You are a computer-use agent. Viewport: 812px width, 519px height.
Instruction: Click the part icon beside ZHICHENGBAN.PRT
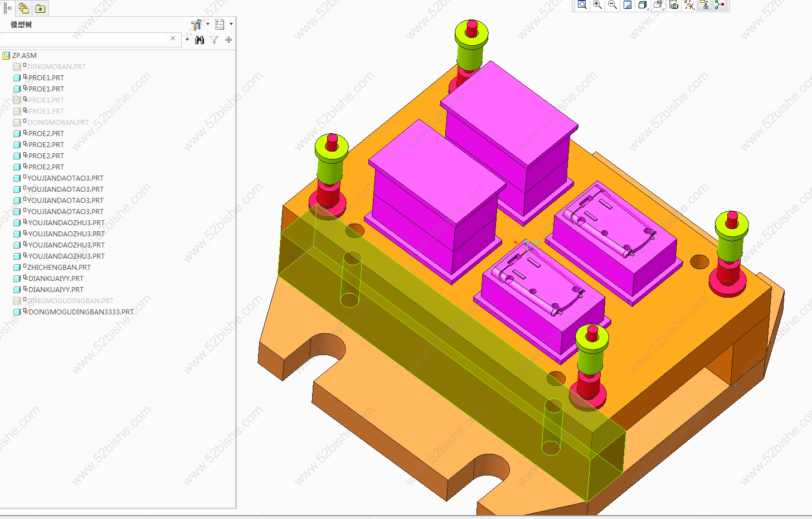(x=17, y=268)
